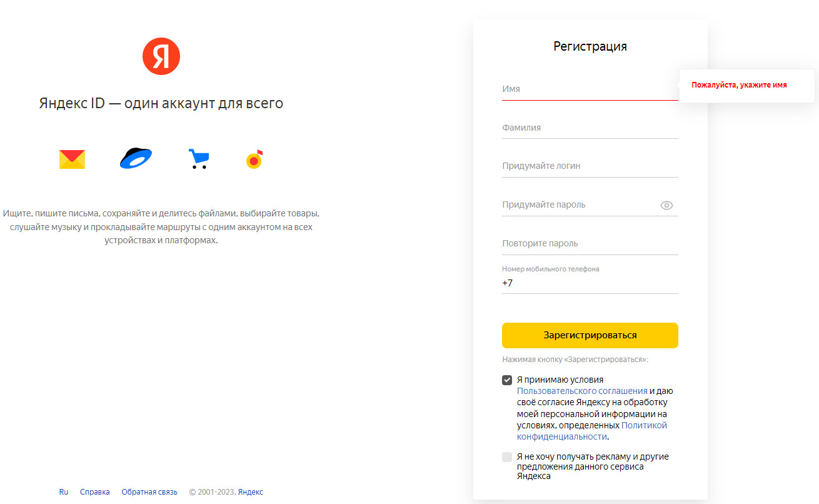819x504 pixels.
Task: Open the Yandex Disk icon
Action: [x=136, y=159]
